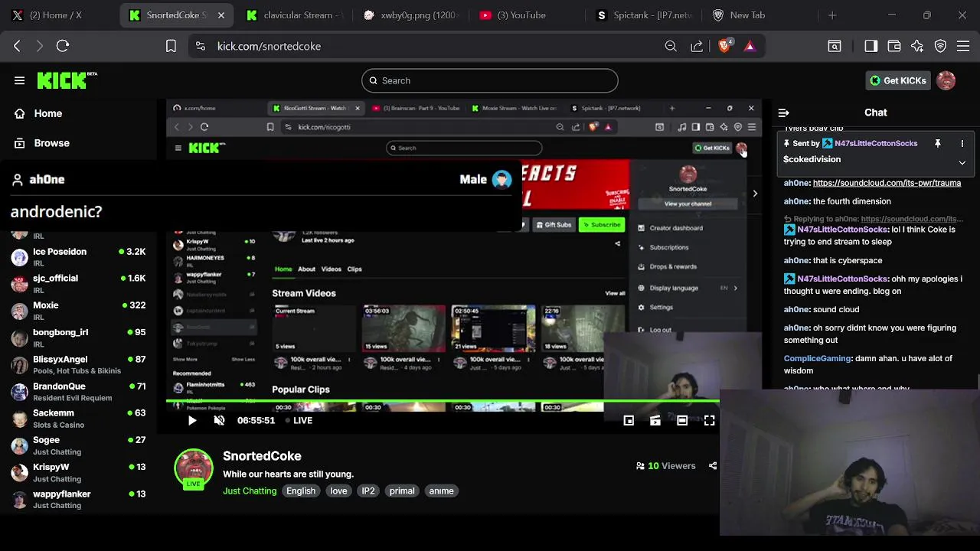Enter fullscreen with the fullscreen icon
Screen dimensions: 980x551
[709, 420]
